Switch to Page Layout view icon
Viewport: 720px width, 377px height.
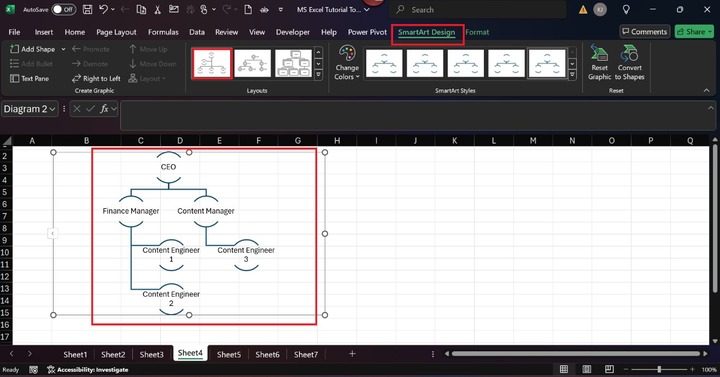pos(586,369)
